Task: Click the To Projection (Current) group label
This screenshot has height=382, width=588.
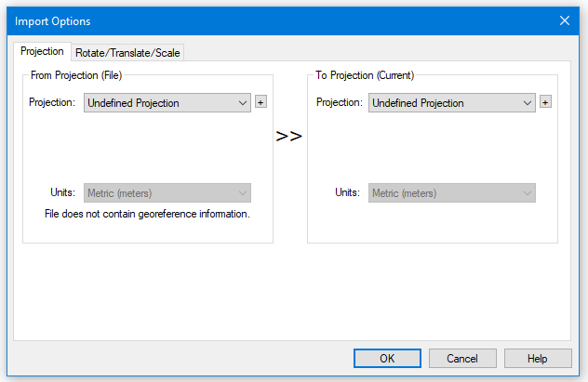Action: pyautogui.click(x=365, y=75)
